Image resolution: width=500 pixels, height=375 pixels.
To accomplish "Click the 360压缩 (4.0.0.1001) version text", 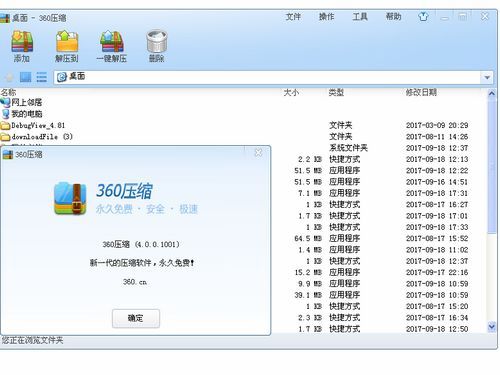I will click(x=141, y=244).
